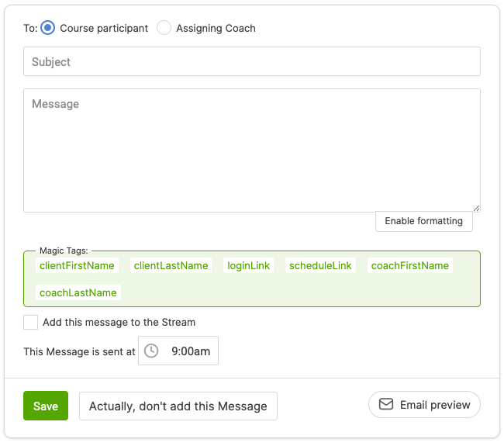This screenshot has height=446, width=504.
Task: Grab the Message box resize handle
Action: 476,208
